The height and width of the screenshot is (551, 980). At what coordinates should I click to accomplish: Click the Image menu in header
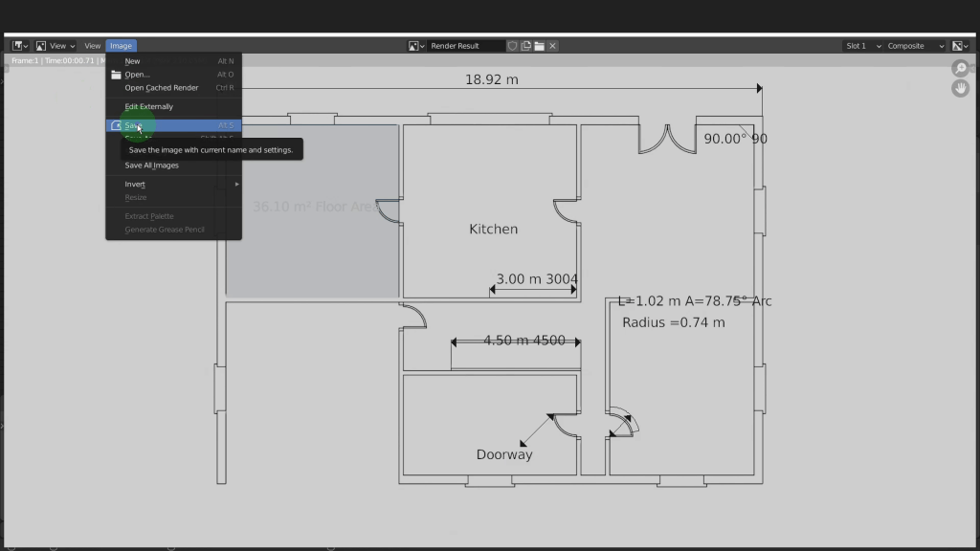tap(121, 46)
